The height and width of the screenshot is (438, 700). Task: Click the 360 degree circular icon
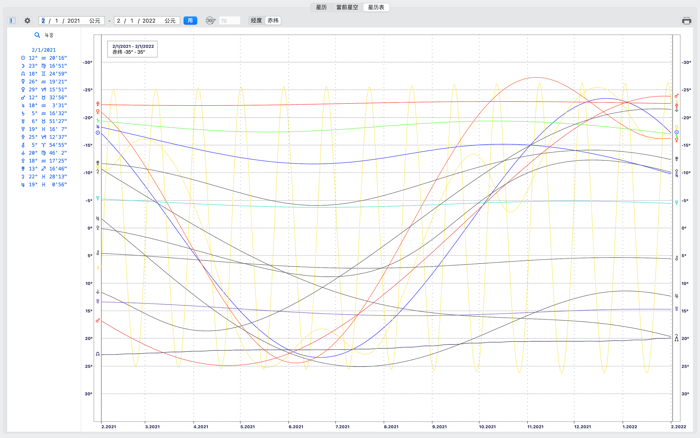click(211, 20)
